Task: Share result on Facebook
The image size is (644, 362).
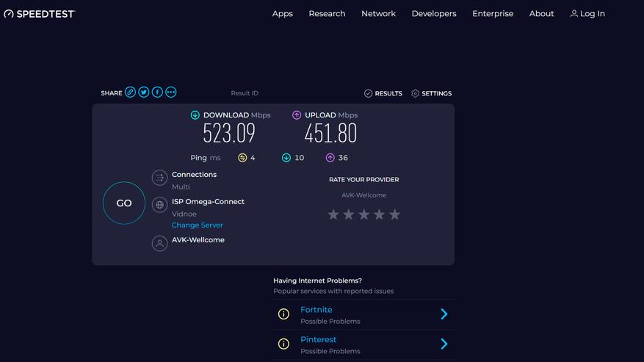Action: point(157,93)
